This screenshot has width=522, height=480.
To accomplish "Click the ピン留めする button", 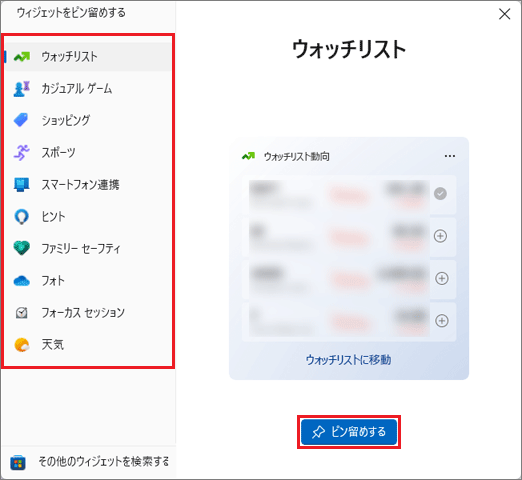I will coord(349,432).
